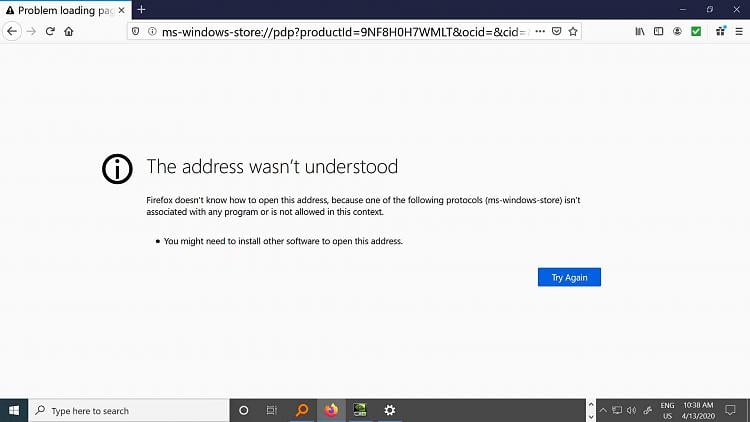This screenshot has height=422, width=750.
Task: Click the pen tray icon
Action: [648, 411]
